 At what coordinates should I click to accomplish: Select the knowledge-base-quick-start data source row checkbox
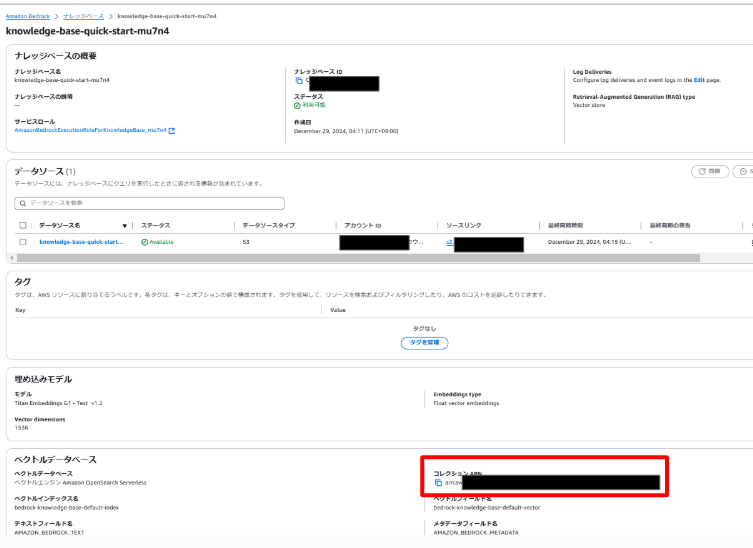23,242
